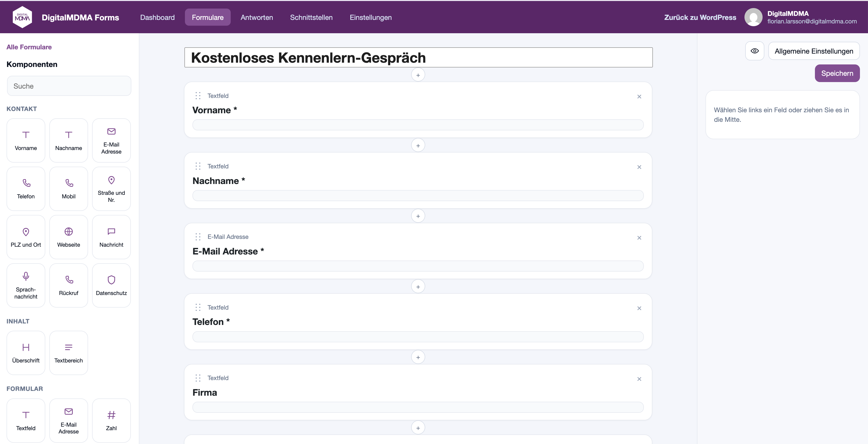Screen dimensions: 868x444
Task: Add the Vorname contact component
Action: coord(26,140)
